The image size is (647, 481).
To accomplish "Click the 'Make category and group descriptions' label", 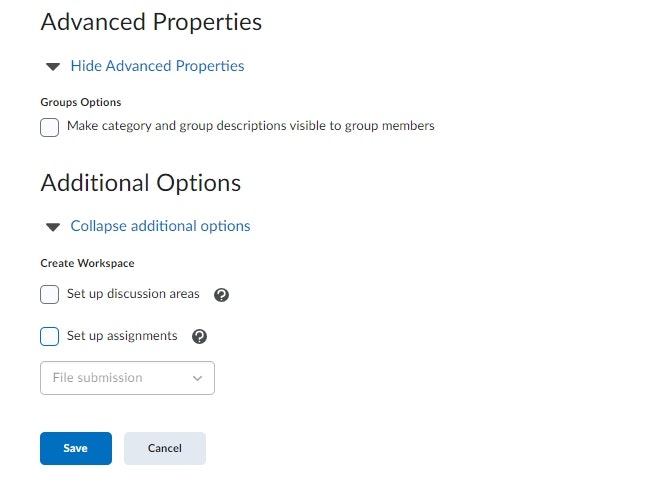I will [250, 126].
